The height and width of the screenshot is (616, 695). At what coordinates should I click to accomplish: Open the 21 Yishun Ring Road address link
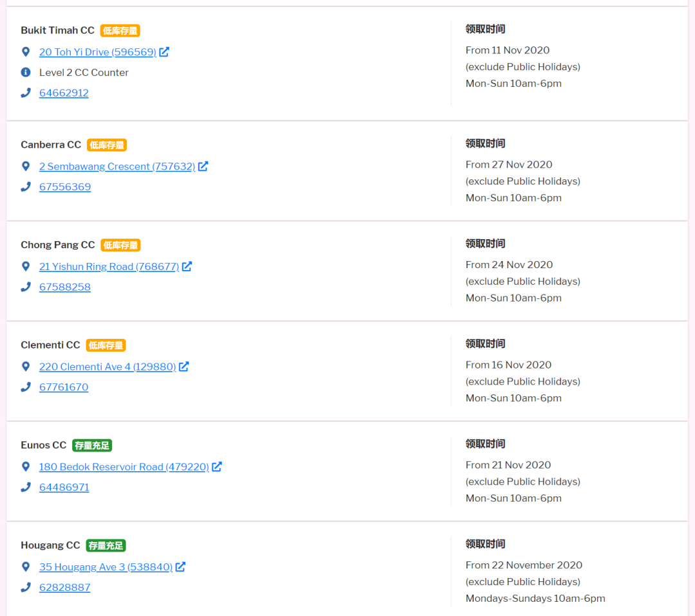point(109,266)
